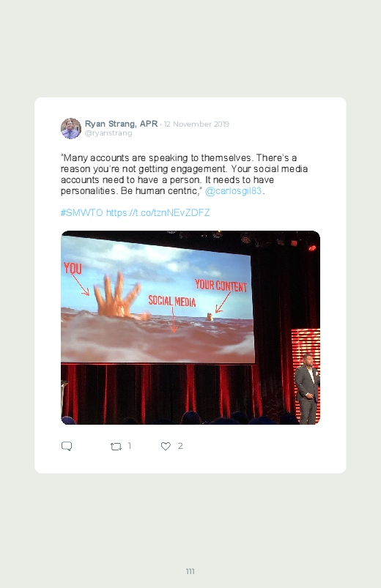Image resolution: width=381 pixels, height=588 pixels.
Task: Click the @ryanstrang handle
Action: (x=108, y=133)
